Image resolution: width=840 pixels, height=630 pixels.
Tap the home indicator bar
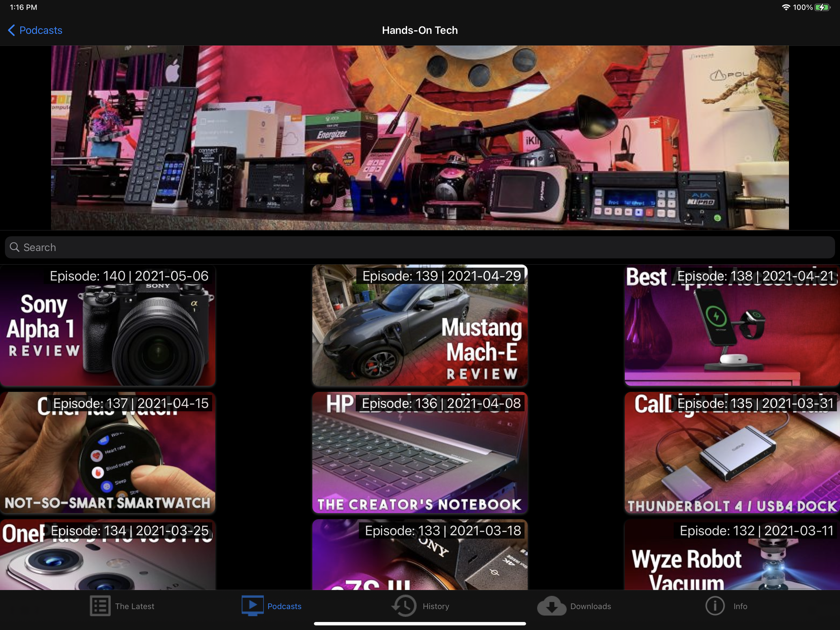pos(420,624)
